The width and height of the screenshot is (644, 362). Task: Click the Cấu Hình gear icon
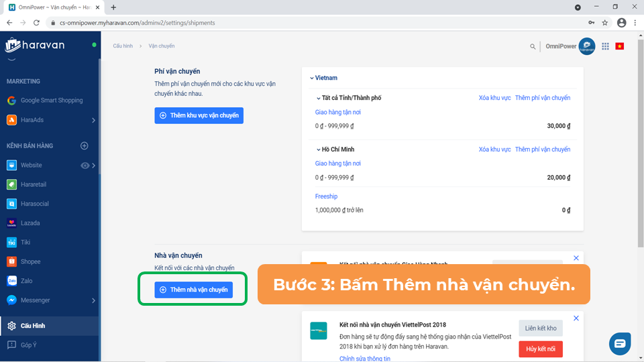pos(11,326)
